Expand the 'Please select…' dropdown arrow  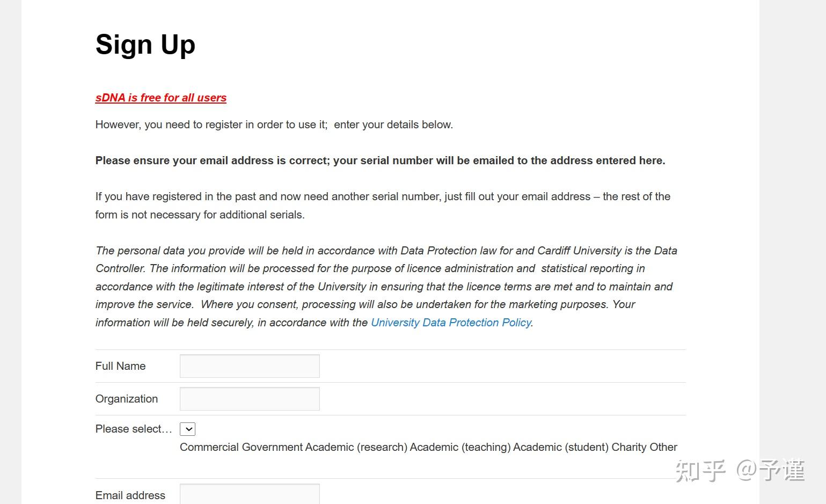(x=187, y=429)
